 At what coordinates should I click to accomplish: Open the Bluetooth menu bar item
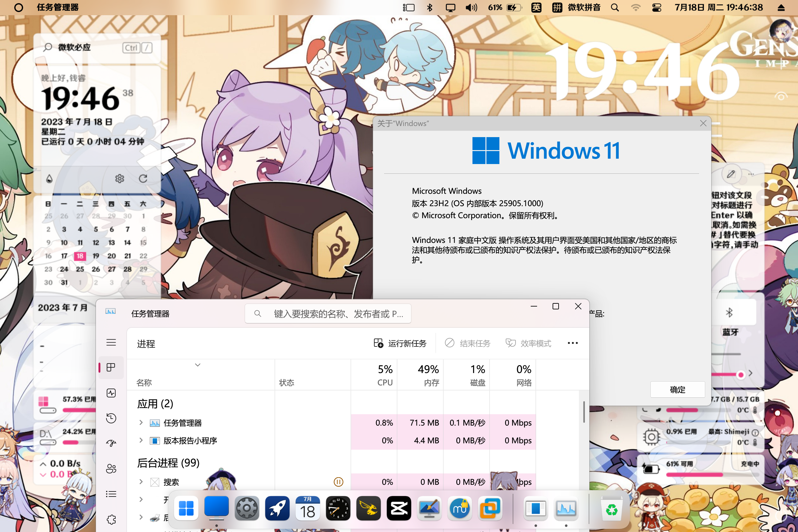(x=429, y=8)
